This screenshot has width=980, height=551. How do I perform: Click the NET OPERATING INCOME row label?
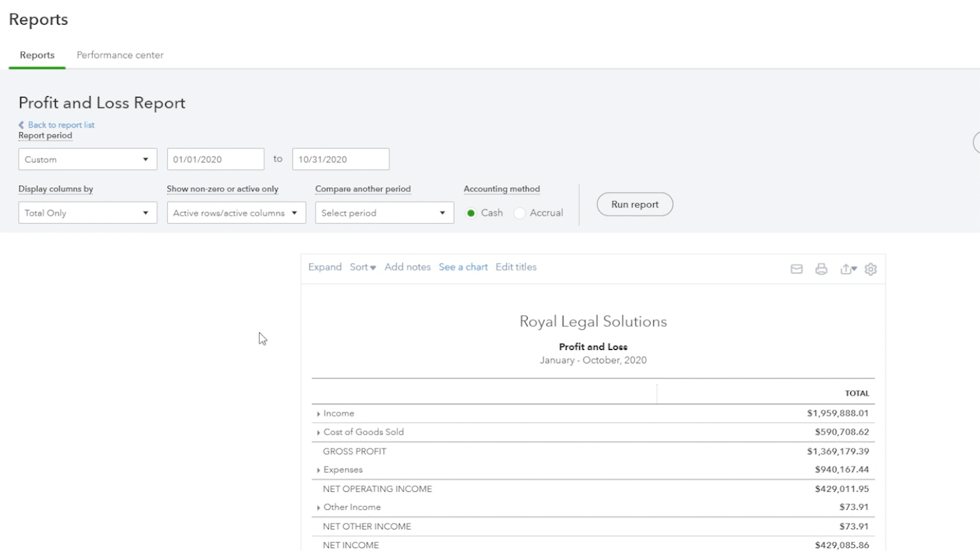point(377,489)
